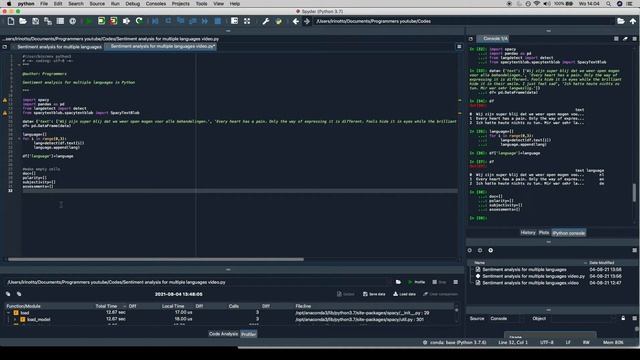
Task: Open 'Sentiment analysis for multiple languages video.py' in files pane
Action: click(533, 276)
